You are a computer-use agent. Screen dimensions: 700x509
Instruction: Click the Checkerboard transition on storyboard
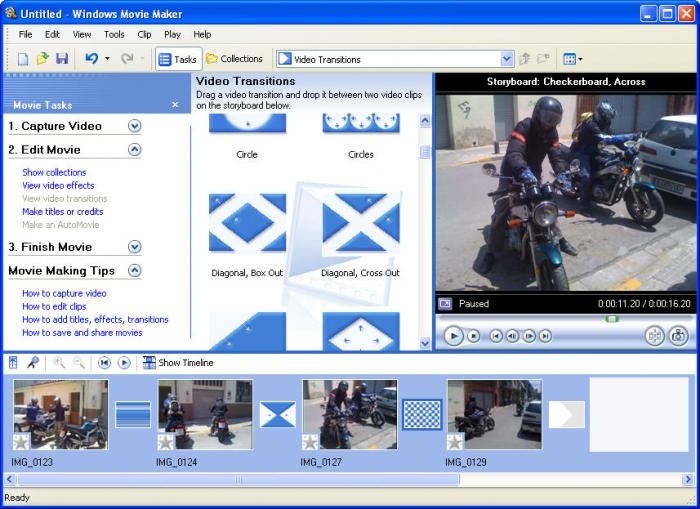tap(422, 414)
